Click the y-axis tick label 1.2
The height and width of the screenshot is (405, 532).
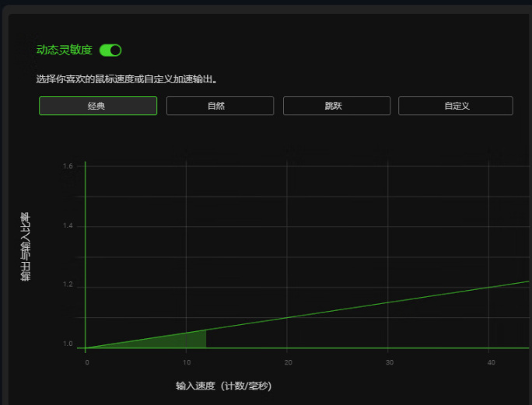pyautogui.click(x=68, y=285)
